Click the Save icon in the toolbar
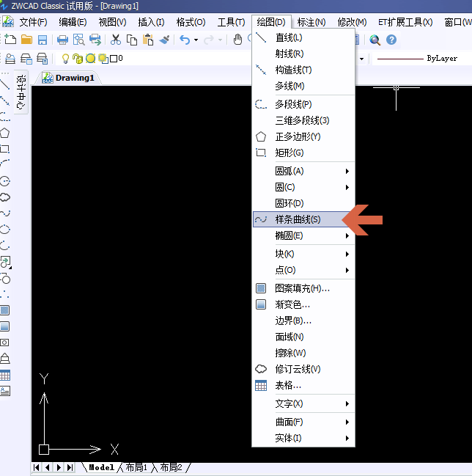Viewport: 472px width, 476px height. point(43,40)
